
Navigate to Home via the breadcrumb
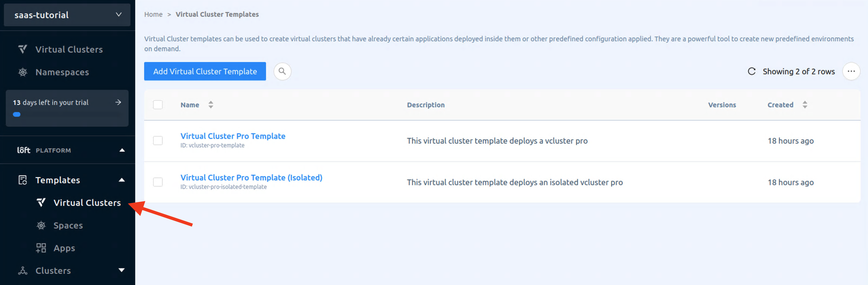pos(153,14)
